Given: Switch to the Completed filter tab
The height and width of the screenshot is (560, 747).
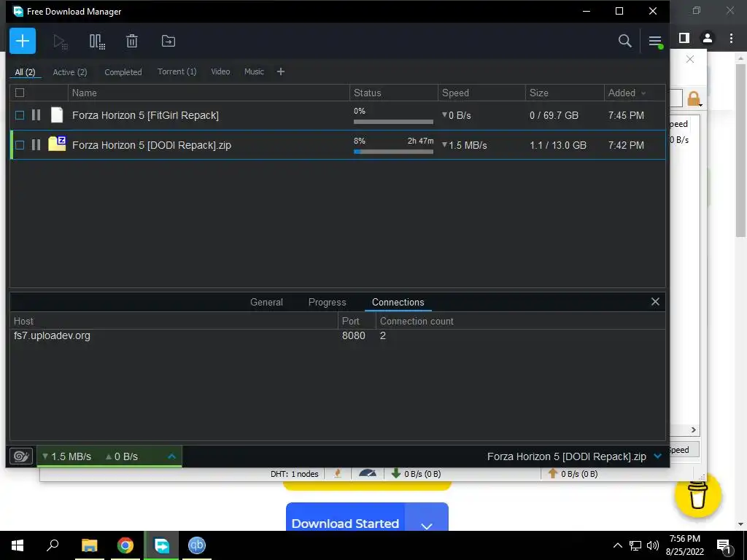Looking at the screenshot, I should point(123,72).
